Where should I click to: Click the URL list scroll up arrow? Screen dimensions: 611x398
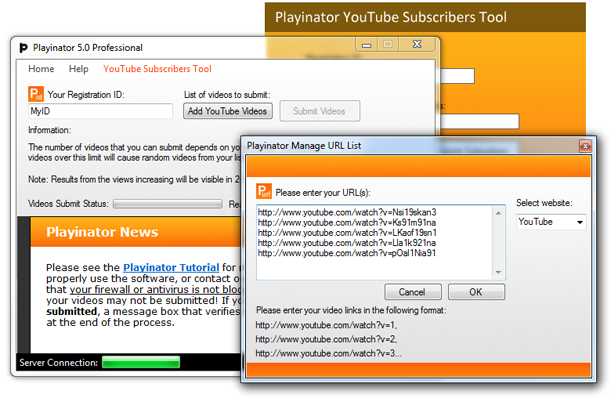click(498, 213)
